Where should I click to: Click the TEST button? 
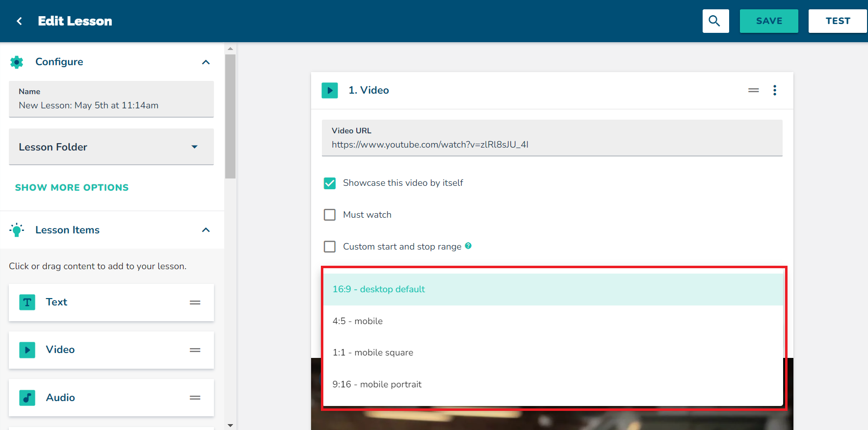tap(838, 21)
